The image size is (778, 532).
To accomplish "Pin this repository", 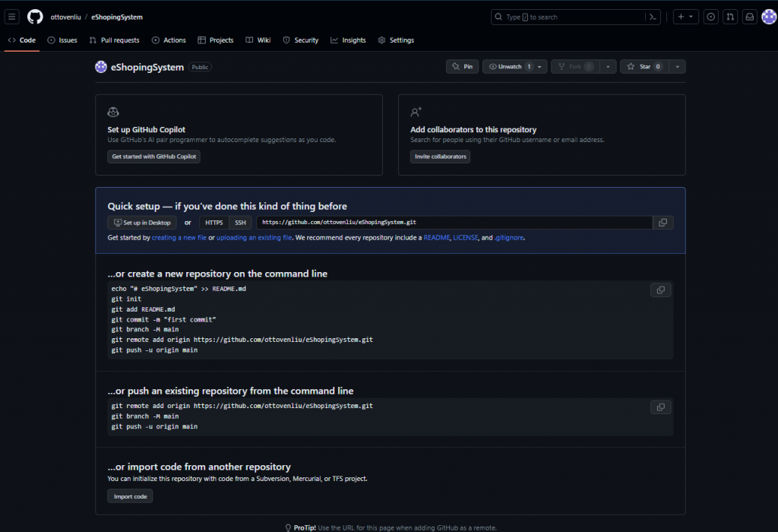I will click(462, 67).
